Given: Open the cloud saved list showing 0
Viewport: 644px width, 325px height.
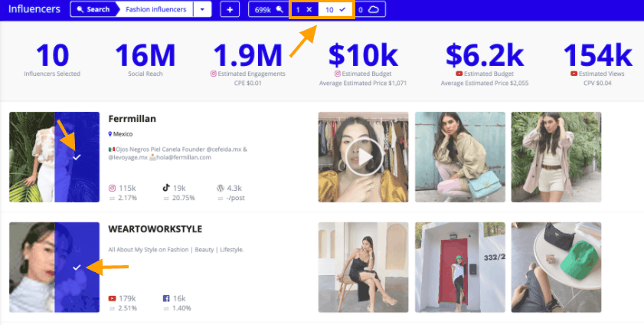Looking at the screenshot, I should tap(368, 9).
